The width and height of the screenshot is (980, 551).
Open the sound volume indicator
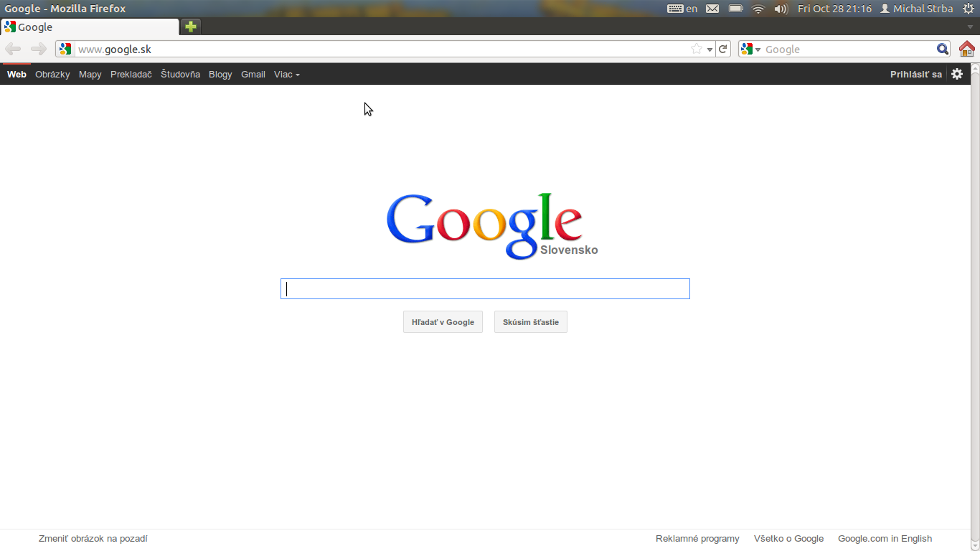(781, 9)
